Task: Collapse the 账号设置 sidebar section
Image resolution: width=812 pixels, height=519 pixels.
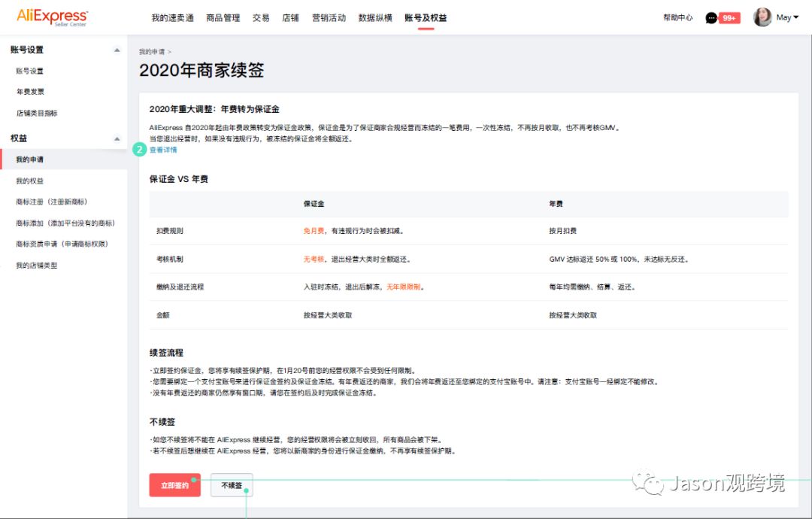Action: 117,50
